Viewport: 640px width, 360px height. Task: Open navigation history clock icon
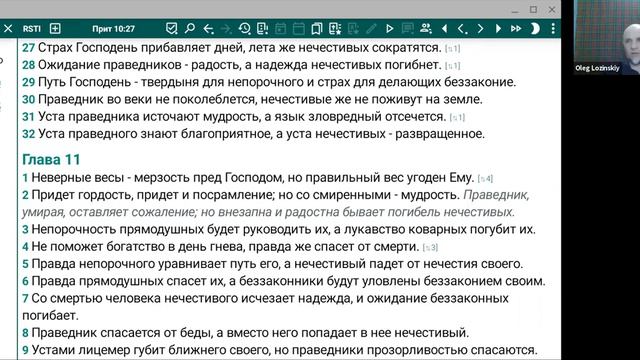coord(244,29)
